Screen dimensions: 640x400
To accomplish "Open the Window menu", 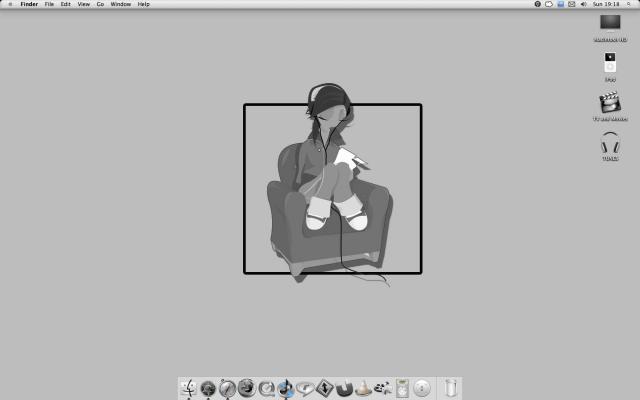I will point(120,4).
